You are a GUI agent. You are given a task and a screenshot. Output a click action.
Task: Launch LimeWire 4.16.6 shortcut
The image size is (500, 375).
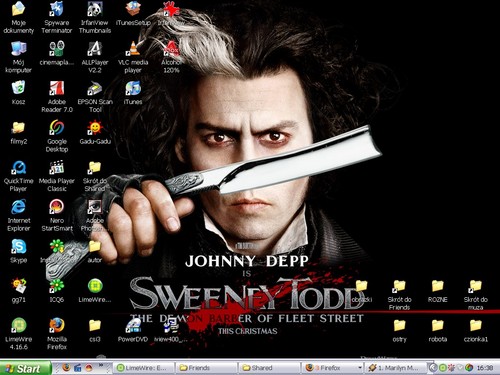(x=18, y=333)
